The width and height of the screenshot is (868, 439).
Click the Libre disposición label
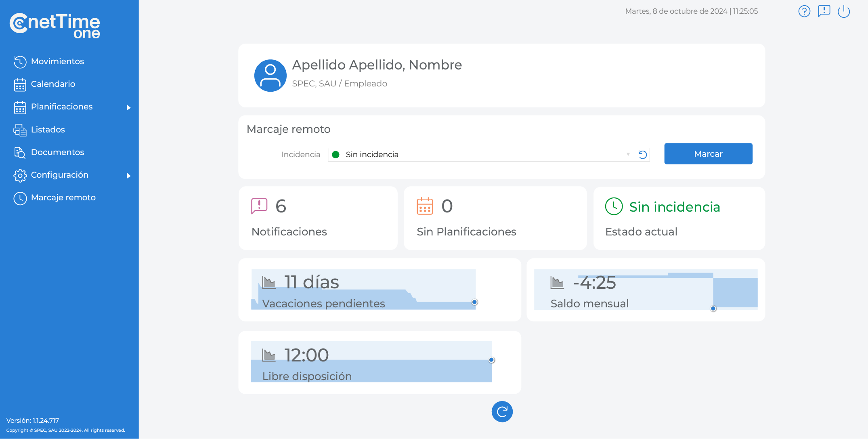(x=307, y=376)
